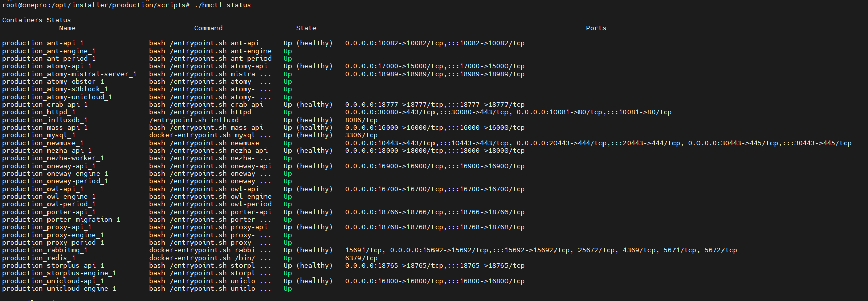Screen dimensions: 868x301
Task: Click the production_storplus-engine_1 container name
Action: (59, 273)
